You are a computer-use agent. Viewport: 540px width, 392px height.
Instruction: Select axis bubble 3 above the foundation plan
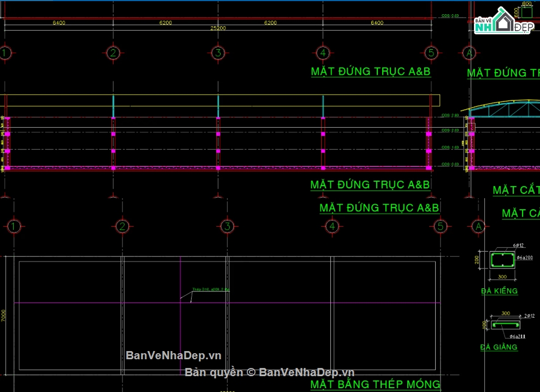tap(227, 226)
